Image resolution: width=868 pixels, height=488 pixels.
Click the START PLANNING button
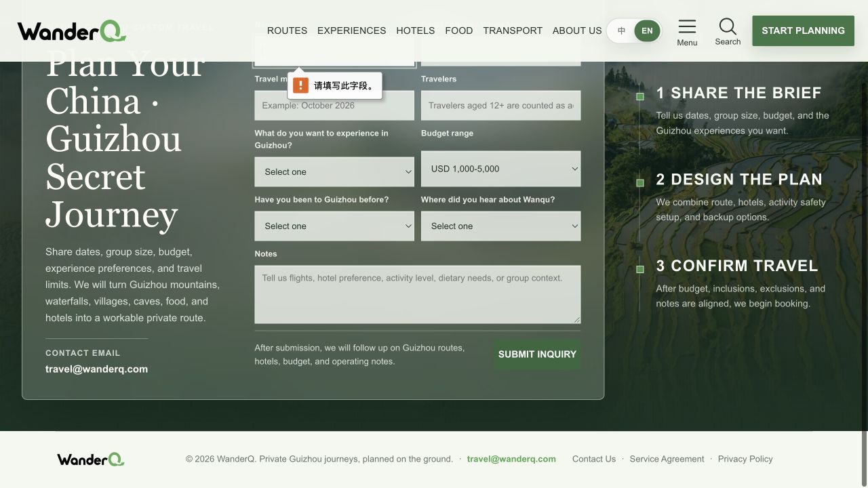[803, 30]
